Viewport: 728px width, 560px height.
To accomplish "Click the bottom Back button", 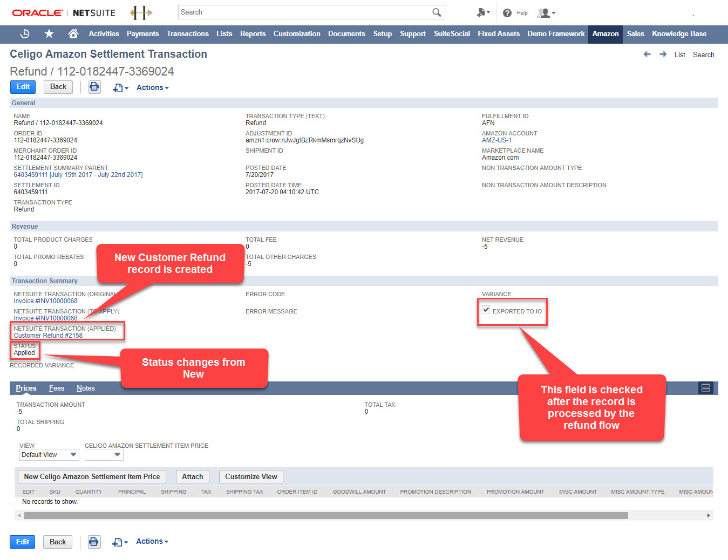I will [58, 542].
